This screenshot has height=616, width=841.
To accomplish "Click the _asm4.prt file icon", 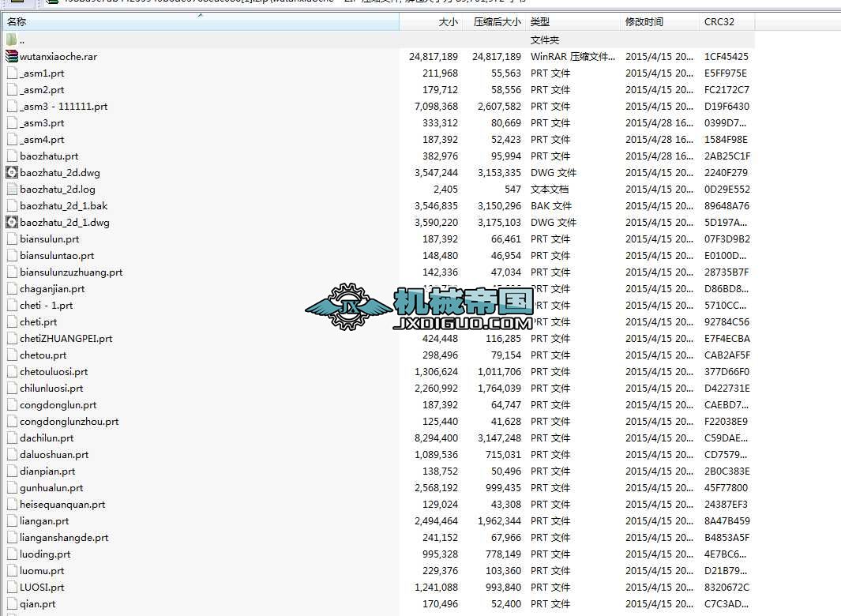I will point(12,140).
